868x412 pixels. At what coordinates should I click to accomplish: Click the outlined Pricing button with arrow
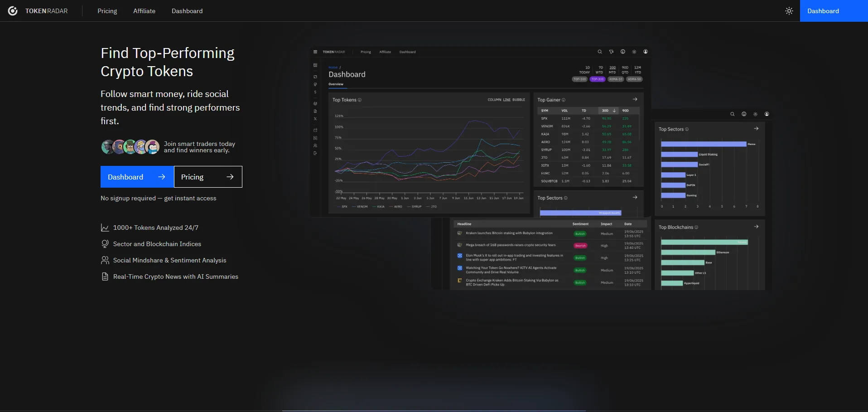tap(208, 177)
